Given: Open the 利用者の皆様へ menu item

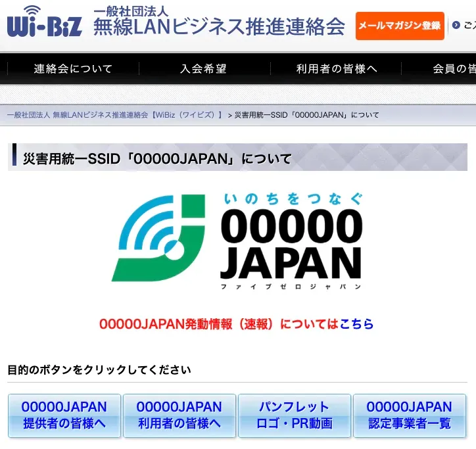Looking at the screenshot, I should click(x=337, y=68).
